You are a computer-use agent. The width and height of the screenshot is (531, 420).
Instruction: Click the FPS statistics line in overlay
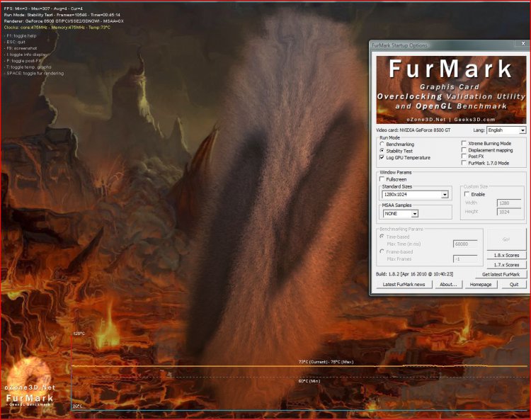pyautogui.click(x=43, y=8)
